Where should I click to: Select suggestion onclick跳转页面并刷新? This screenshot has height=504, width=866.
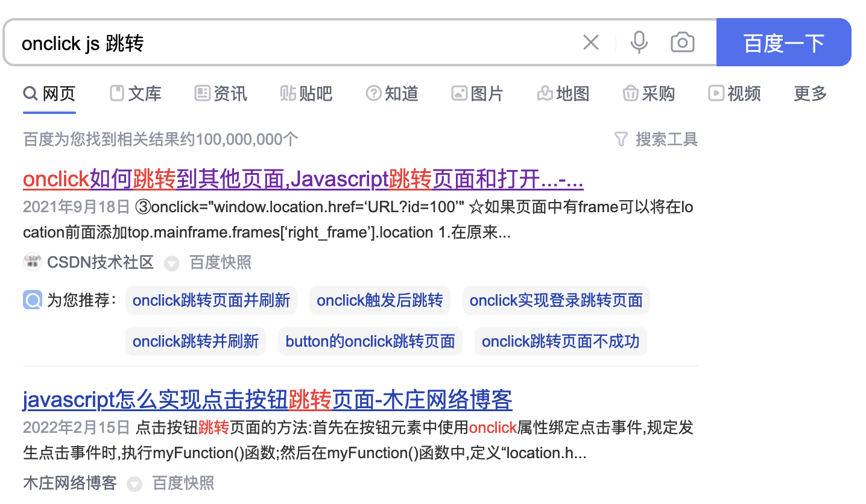click(x=211, y=300)
